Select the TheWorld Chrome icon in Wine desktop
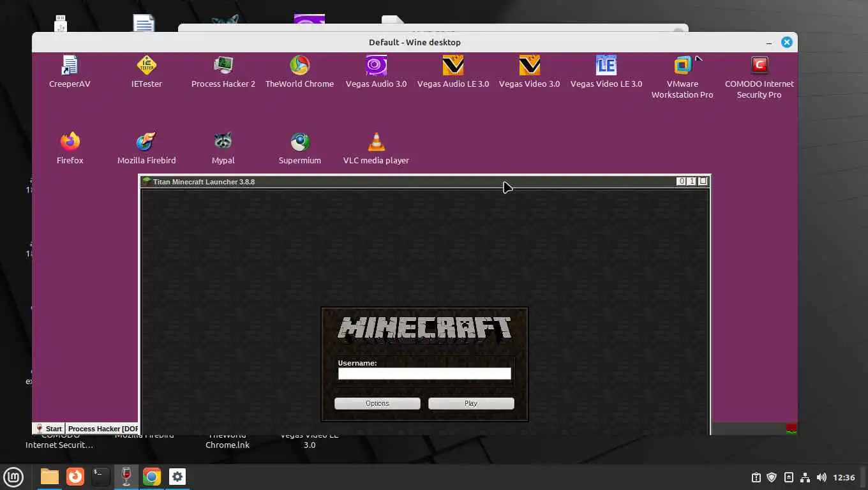This screenshot has width=868, height=490. 300,65
